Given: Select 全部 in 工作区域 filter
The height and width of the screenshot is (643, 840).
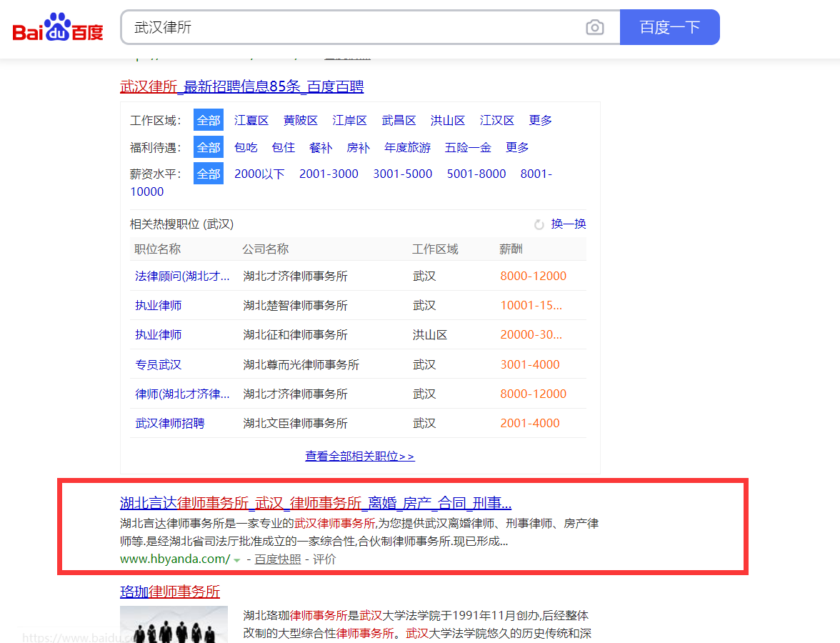Looking at the screenshot, I should pyautogui.click(x=209, y=120).
